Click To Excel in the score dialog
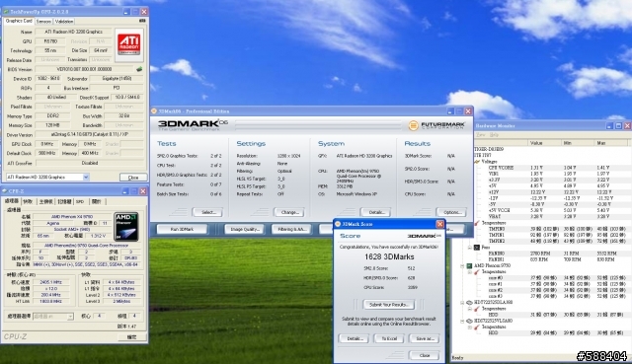The height and width of the screenshot is (364, 632). tap(389, 338)
